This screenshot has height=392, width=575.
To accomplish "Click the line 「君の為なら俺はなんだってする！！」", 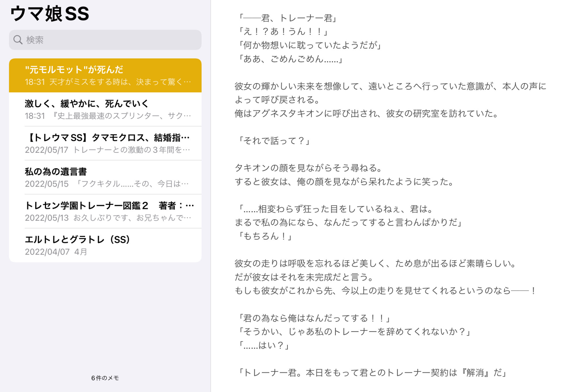I will tap(314, 318).
